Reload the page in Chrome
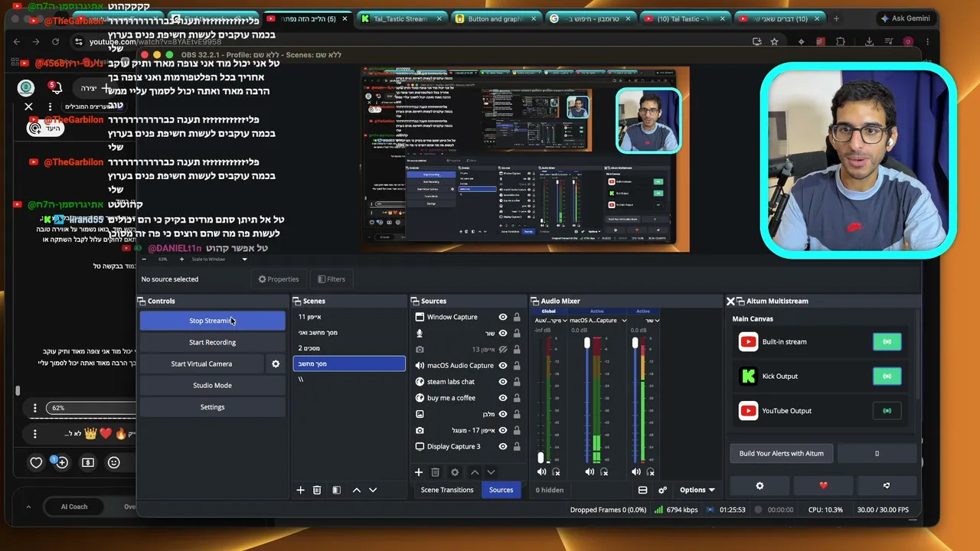 (x=56, y=41)
